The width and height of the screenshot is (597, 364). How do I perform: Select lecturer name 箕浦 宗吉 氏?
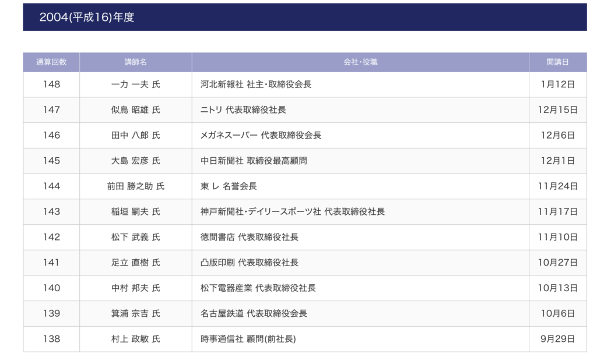tap(135, 314)
